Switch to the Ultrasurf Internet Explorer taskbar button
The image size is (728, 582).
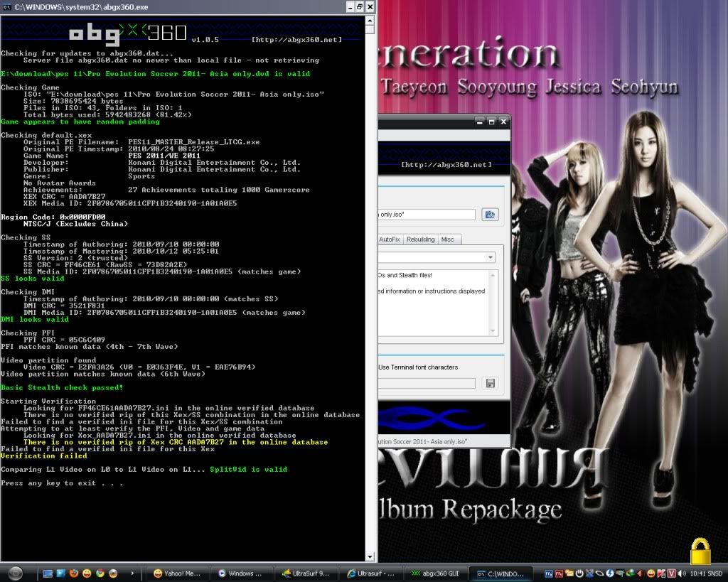coord(371,573)
